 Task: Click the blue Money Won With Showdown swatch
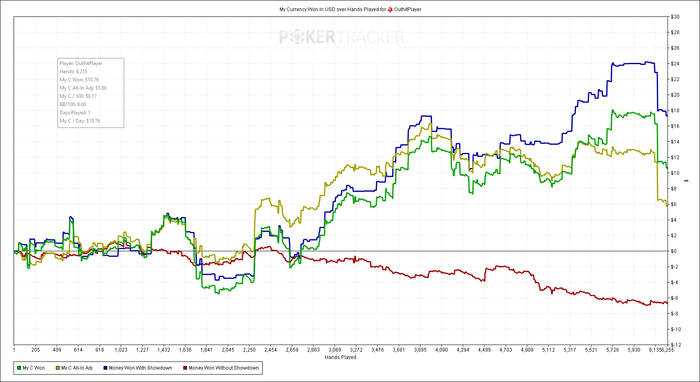tap(105, 368)
